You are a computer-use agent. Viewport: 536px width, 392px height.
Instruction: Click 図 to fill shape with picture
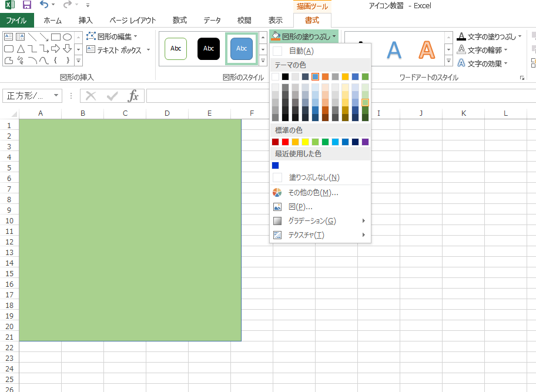coord(300,206)
